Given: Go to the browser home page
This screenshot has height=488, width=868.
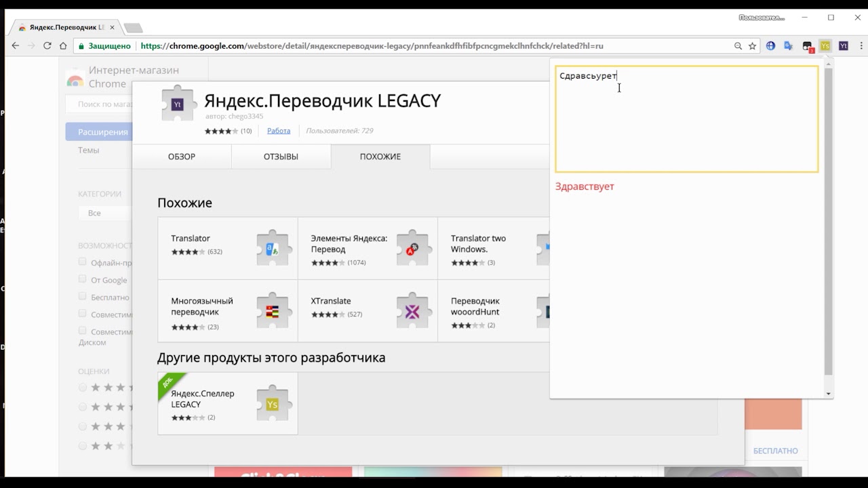Looking at the screenshot, I should click(63, 46).
